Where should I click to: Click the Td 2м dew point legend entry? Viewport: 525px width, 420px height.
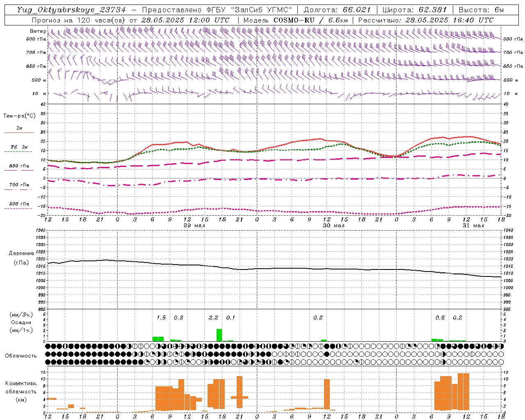pos(19,146)
